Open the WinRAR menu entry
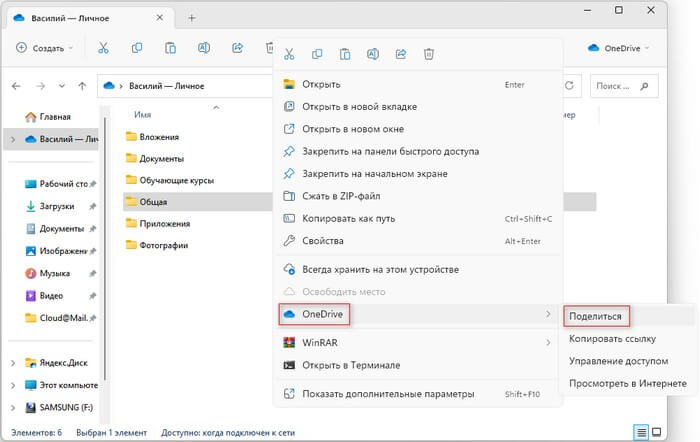The image size is (700, 442). pos(417,343)
